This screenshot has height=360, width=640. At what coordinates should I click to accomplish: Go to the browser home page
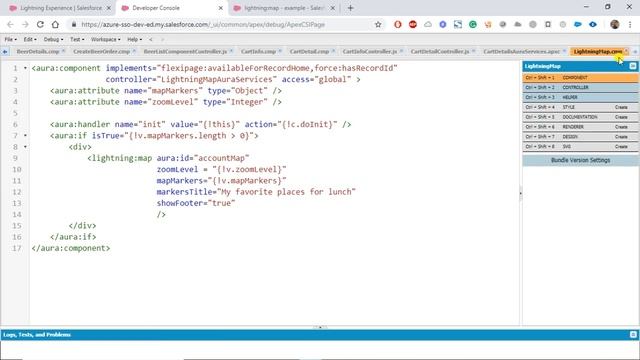coord(55,24)
